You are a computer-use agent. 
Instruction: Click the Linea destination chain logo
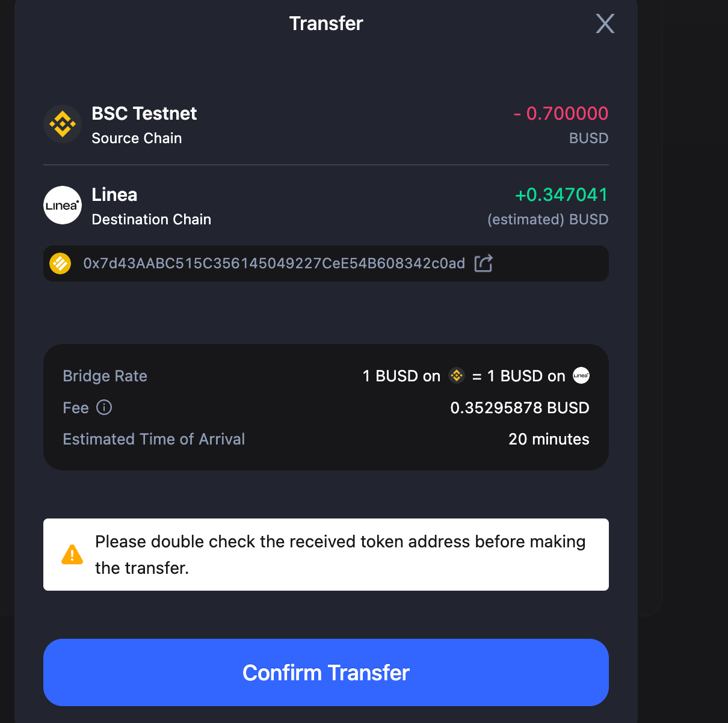[63, 205]
